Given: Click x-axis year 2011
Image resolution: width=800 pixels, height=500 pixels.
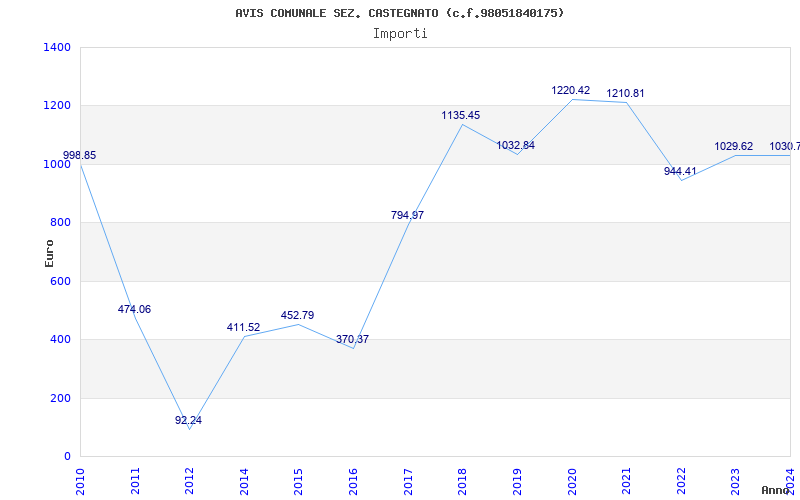Looking at the screenshot, I should (135, 481).
